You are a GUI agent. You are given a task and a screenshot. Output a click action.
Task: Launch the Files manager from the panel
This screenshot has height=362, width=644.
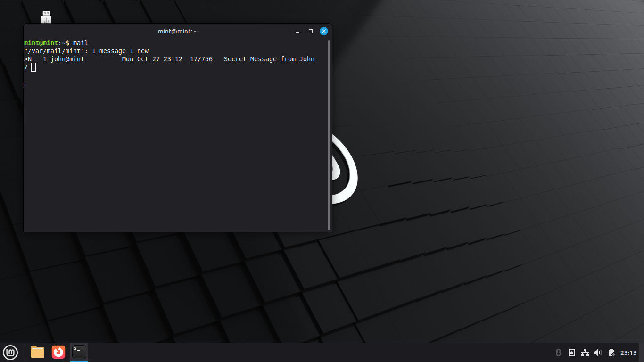click(x=38, y=352)
